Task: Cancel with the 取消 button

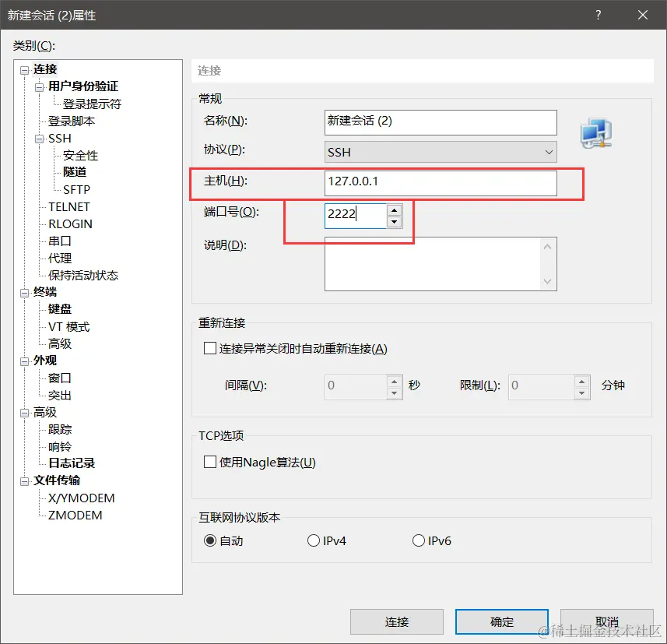Action: [606, 622]
